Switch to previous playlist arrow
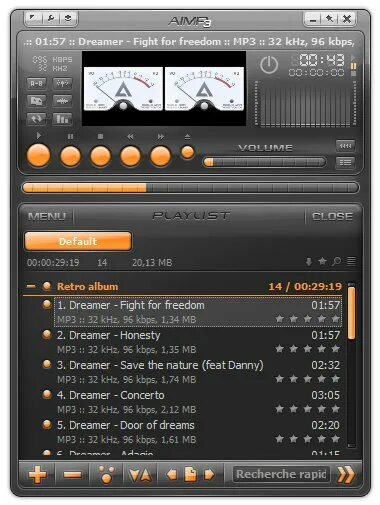 coord(171,474)
